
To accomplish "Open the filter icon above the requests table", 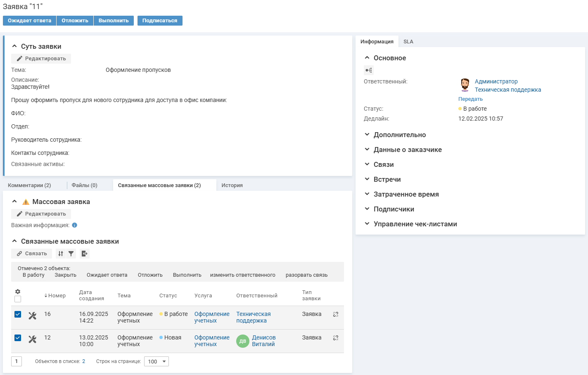I will [x=71, y=254].
